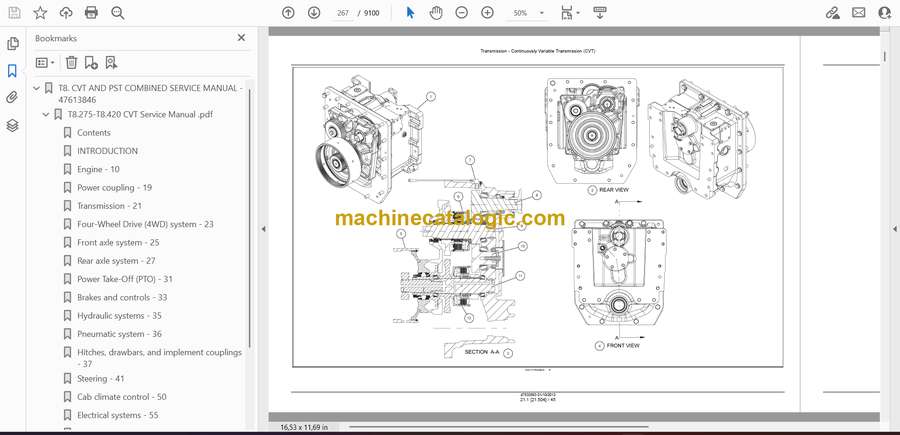Go to next page with down arrow
The image size is (900, 435).
[x=313, y=13]
